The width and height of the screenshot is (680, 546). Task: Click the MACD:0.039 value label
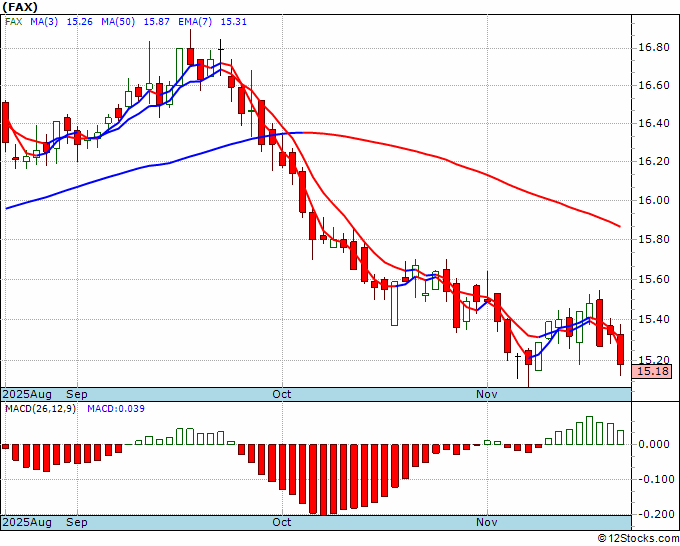[x=116, y=409]
